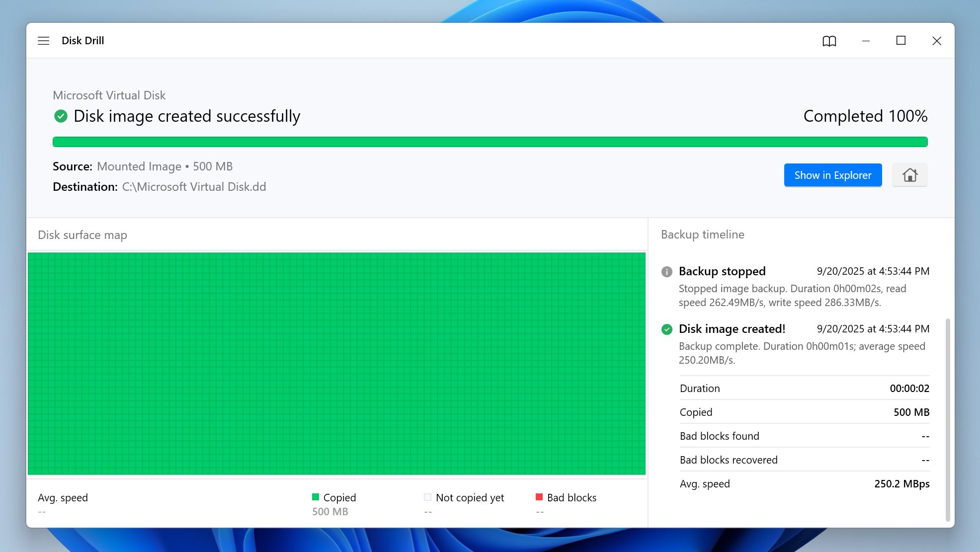Viewport: 980px width, 552px height.
Task: Open destination path C:\Microsoft Virtual Disk.dd
Action: point(194,186)
